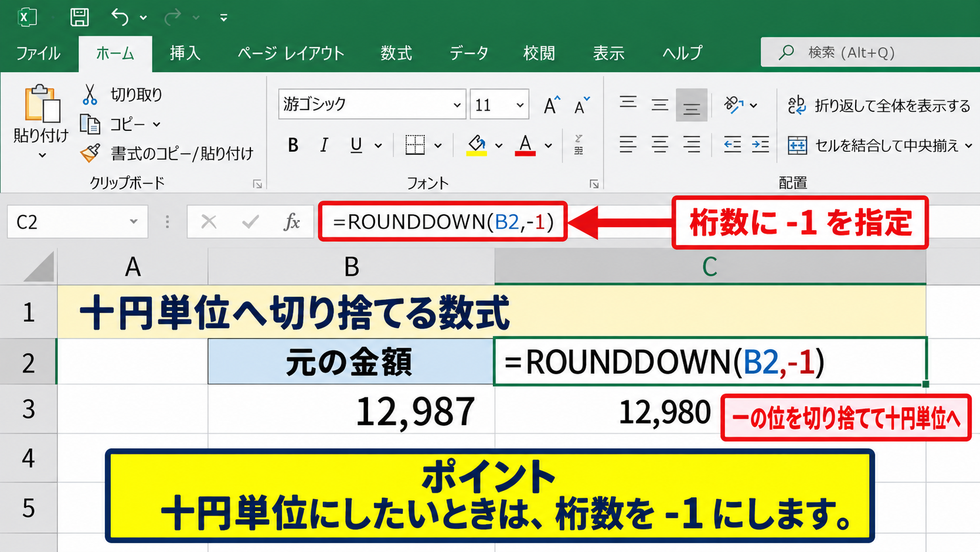This screenshot has height=552, width=980.
Task: Click the Redo arrow icon
Action: pyautogui.click(x=173, y=18)
